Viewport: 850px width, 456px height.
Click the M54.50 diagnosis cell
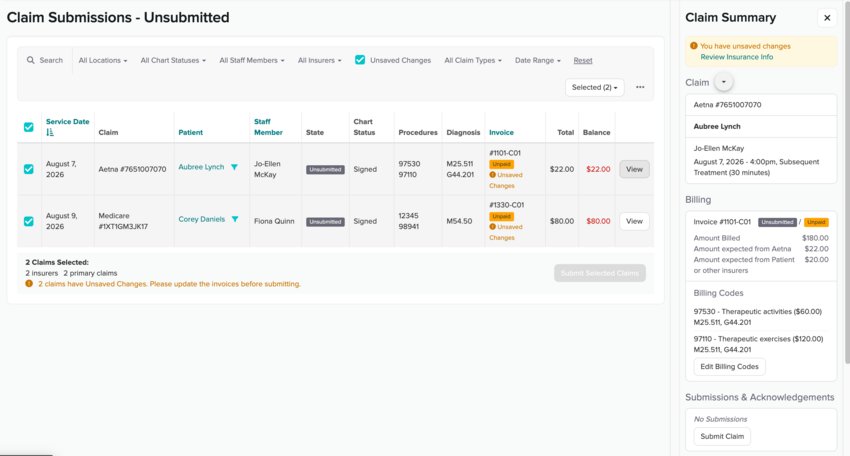coord(459,221)
